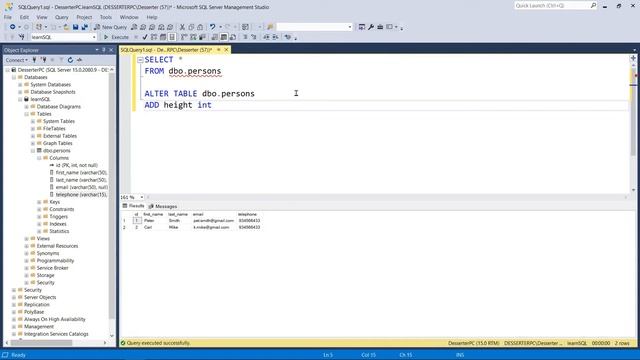Open the Connect dropdown in Object Explorer
The height and width of the screenshot is (360, 640).
tap(17, 60)
